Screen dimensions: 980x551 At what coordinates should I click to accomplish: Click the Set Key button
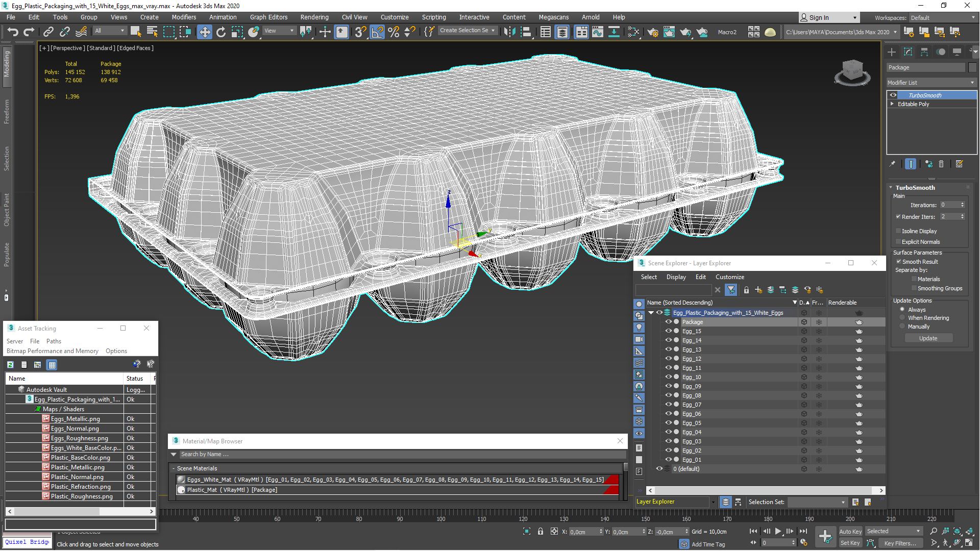850,543
